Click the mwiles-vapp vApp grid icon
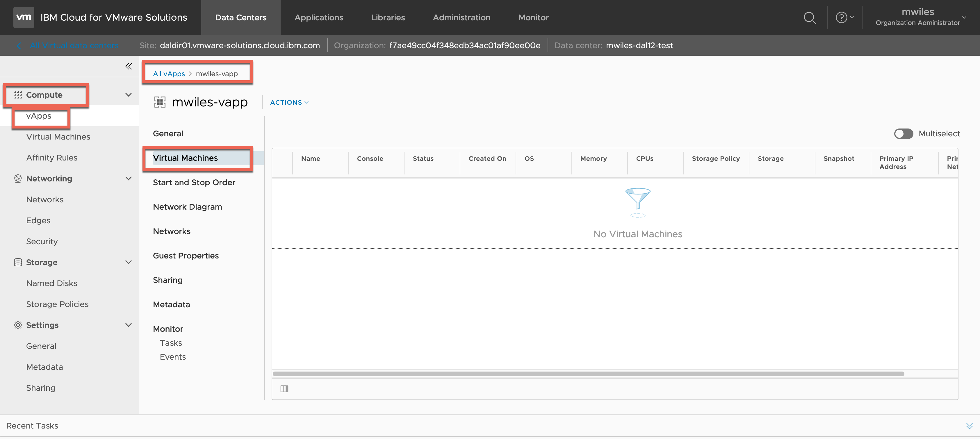The width and height of the screenshot is (980, 439). (160, 102)
